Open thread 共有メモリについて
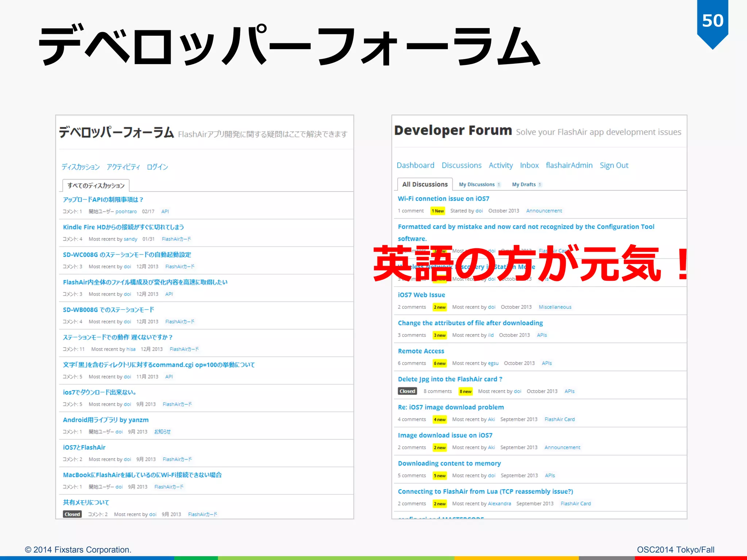The height and width of the screenshot is (560, 747). [86, 502]
